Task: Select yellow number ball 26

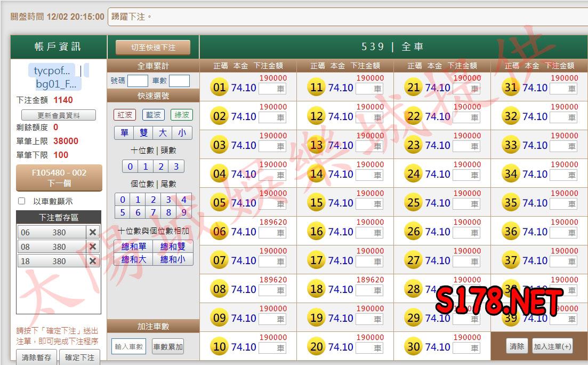Action: (x=414, y=232)
